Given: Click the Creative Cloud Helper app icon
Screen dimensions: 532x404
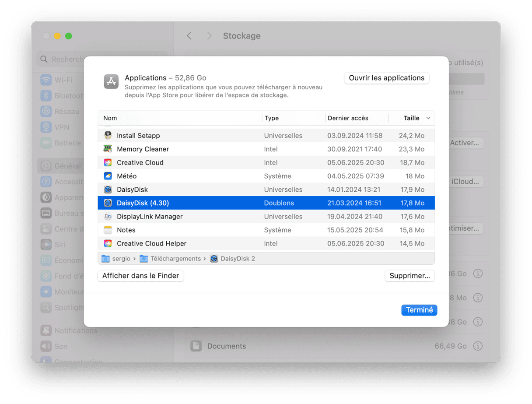Looking at the screenshot, I should point(108,243).
